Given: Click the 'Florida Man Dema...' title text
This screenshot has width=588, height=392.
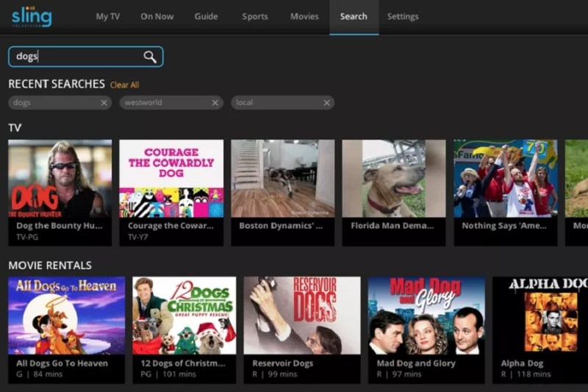Looking at the screenshot, I should [392, 226].
